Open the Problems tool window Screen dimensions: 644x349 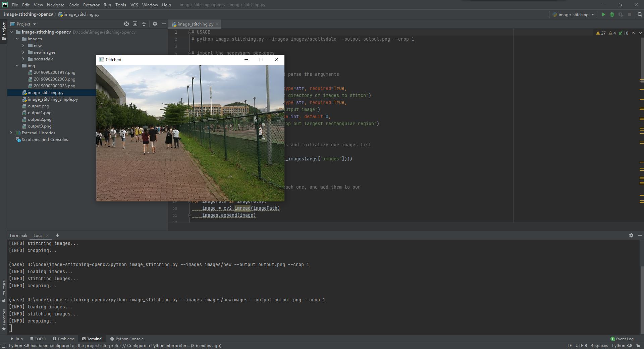[x=63, y=339]
